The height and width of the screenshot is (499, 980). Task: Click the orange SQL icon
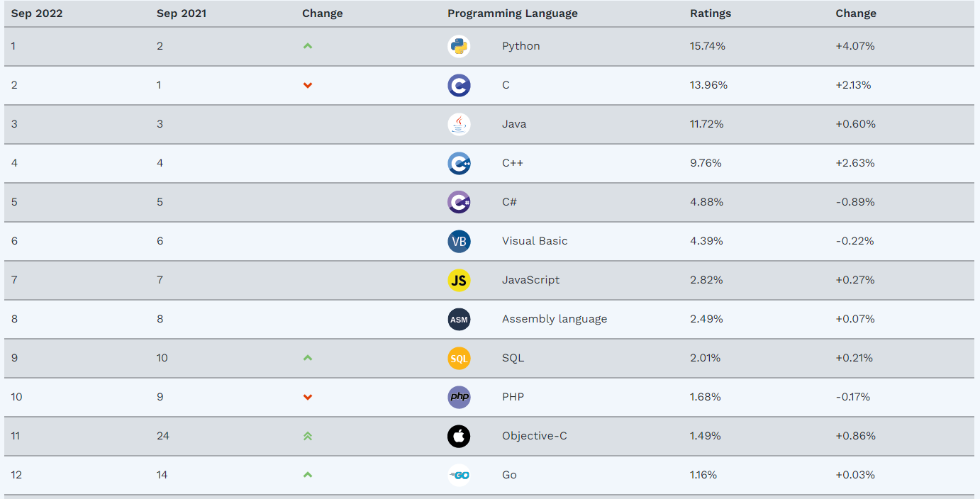click(x=459, y=358)
